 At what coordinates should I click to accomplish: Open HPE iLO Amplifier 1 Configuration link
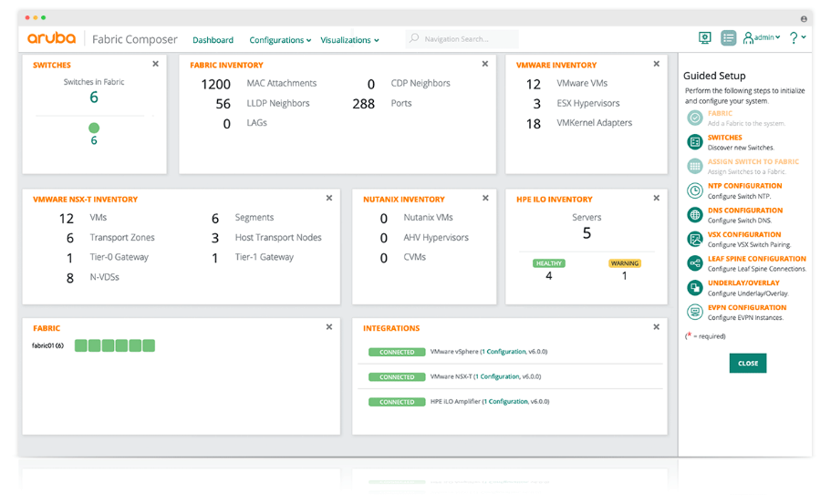click(505, 402)
